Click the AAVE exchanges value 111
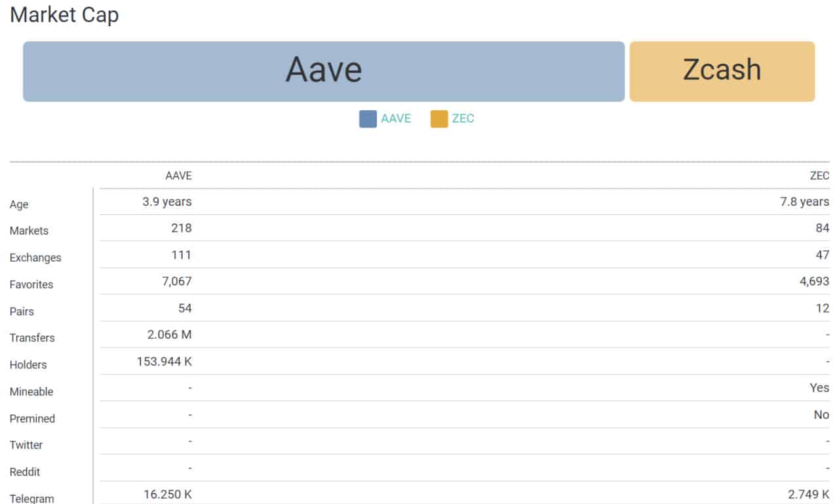The image size is (839, 504). pyautogui.click(x=182, y=255)
